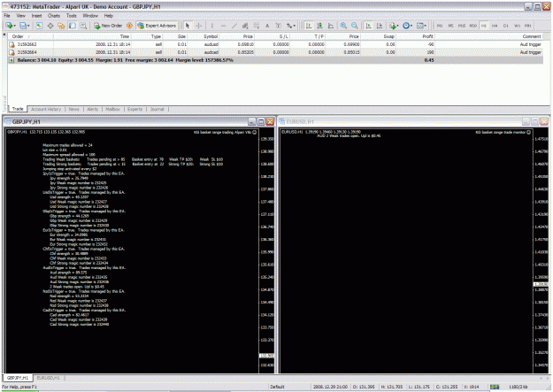This screenshot has width=553, height=392.
Task: Open the Window menu
Action: click(90, 16)
